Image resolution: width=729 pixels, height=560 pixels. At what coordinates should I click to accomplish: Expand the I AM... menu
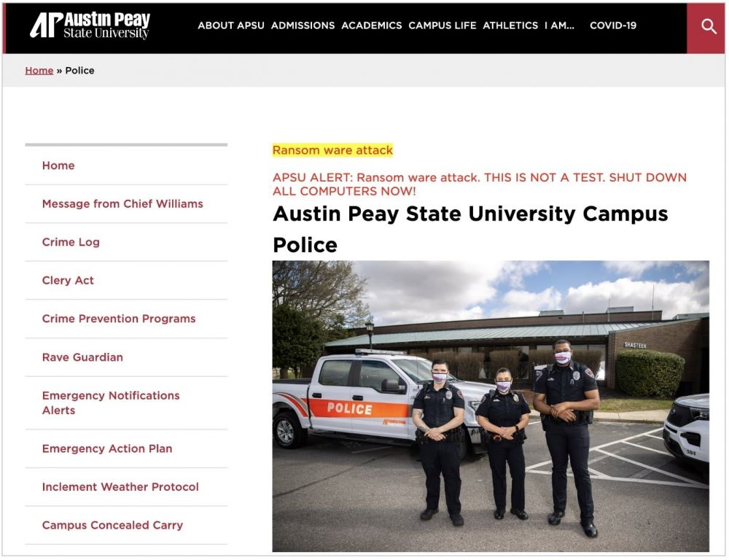(559, 26)
